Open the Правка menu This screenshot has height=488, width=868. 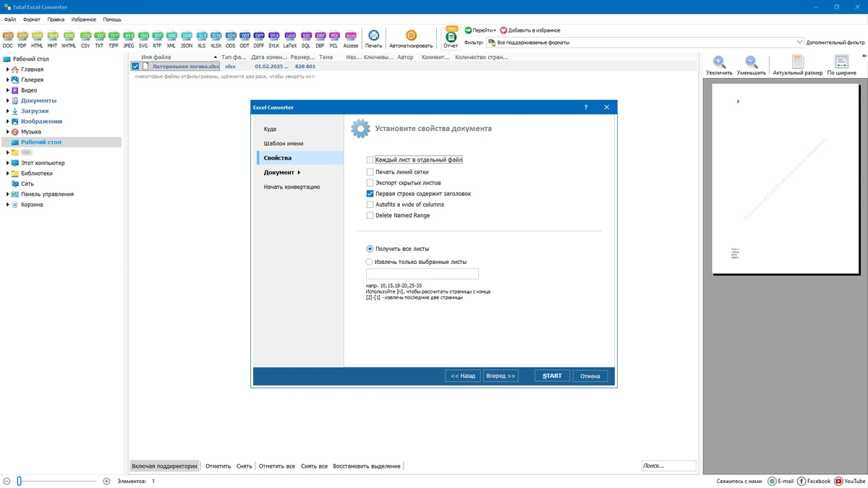(56, 20)
